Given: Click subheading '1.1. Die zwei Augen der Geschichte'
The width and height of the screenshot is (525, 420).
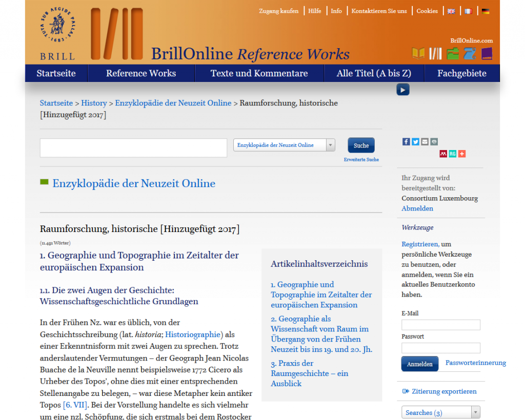Looking at the screenshot, I should tap(119, 296).
